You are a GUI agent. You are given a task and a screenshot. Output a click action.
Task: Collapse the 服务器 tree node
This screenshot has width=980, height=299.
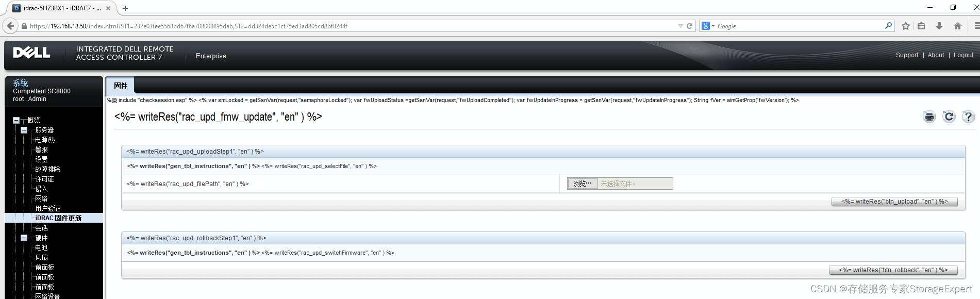point(24,130)
